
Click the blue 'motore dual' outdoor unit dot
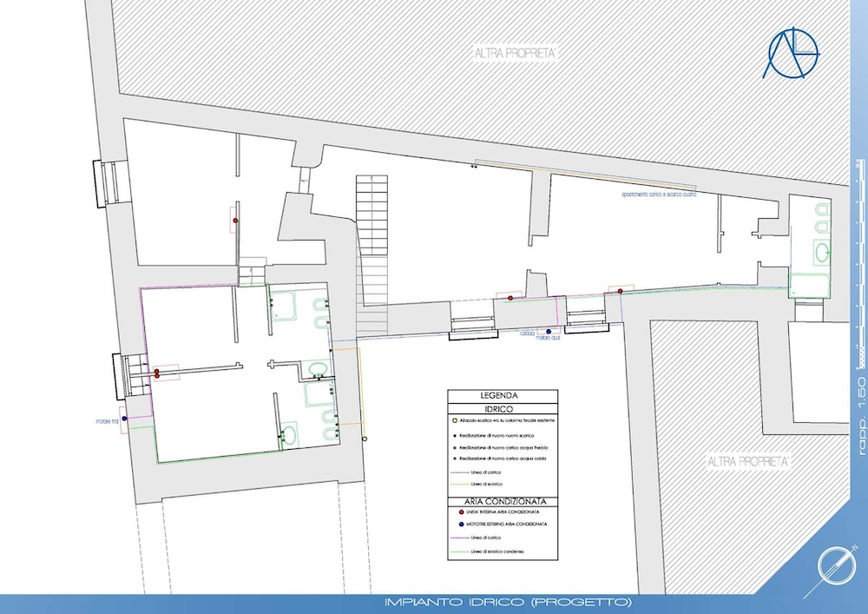click(x=549, y=332)
